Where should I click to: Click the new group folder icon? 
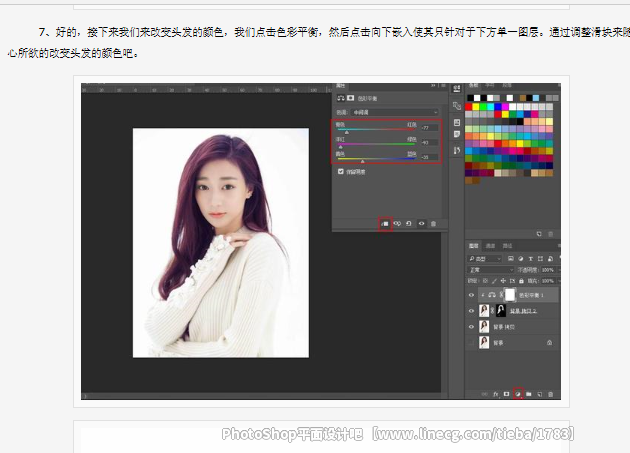[529, 394]
